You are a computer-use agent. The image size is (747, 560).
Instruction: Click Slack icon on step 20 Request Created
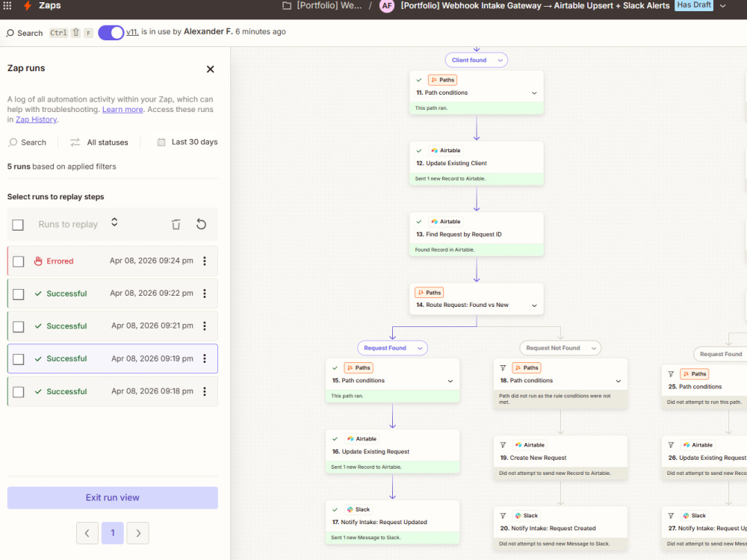click(518, 516)
